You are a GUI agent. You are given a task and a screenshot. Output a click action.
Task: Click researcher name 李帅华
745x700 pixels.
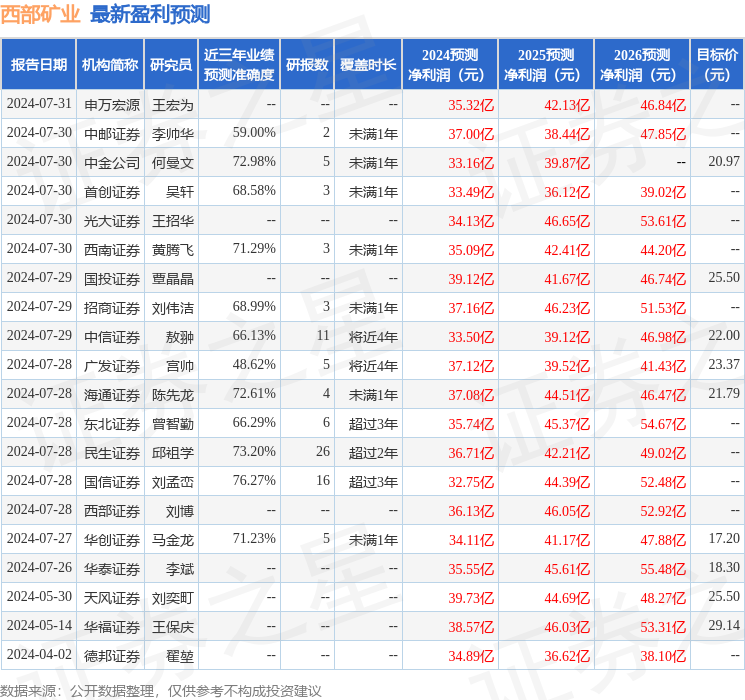[173, 134]
